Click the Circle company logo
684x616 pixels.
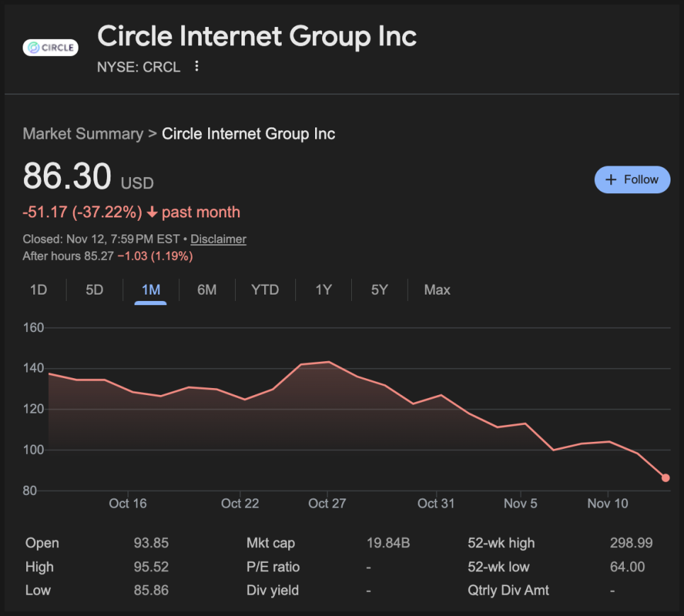(x=50, y=48)
